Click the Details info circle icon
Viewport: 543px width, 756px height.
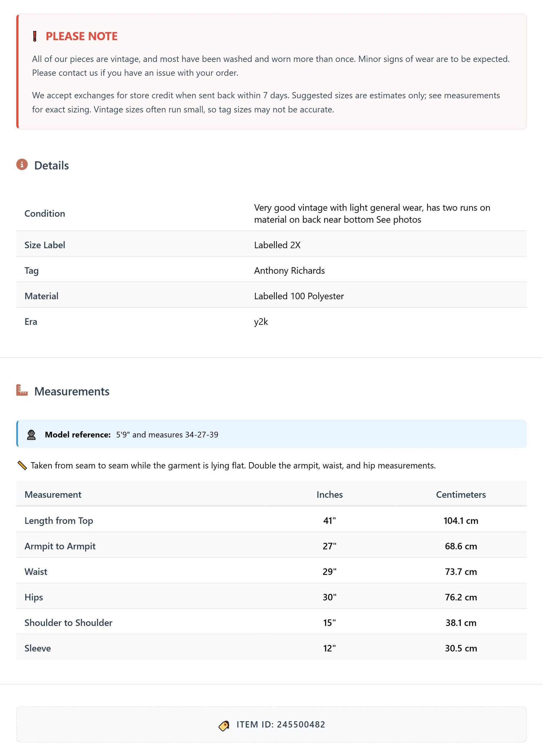pyautogui.click(x=22, y=164)
